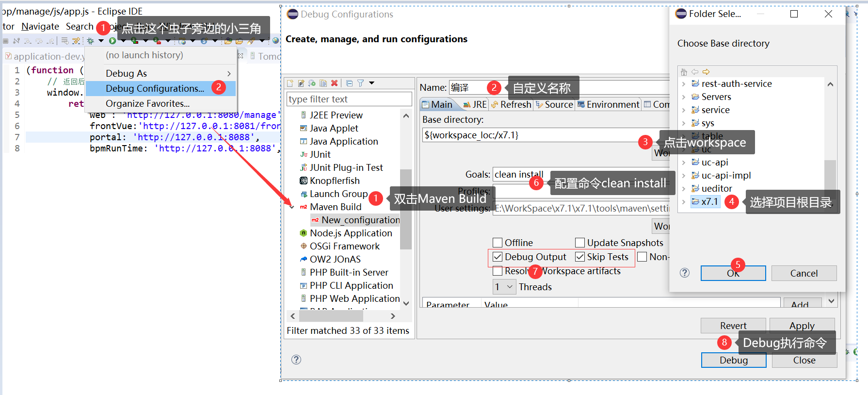Click Cancel in Folder Selection dialog

point(804,273)
